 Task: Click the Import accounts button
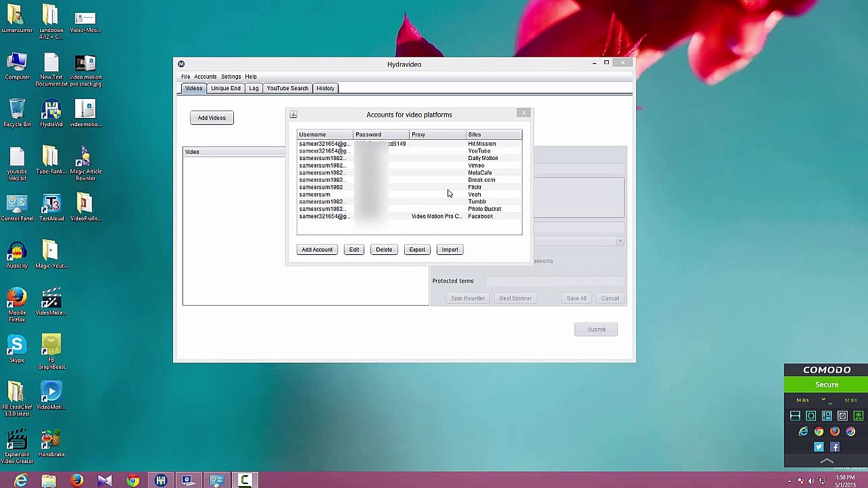point(450,249)
